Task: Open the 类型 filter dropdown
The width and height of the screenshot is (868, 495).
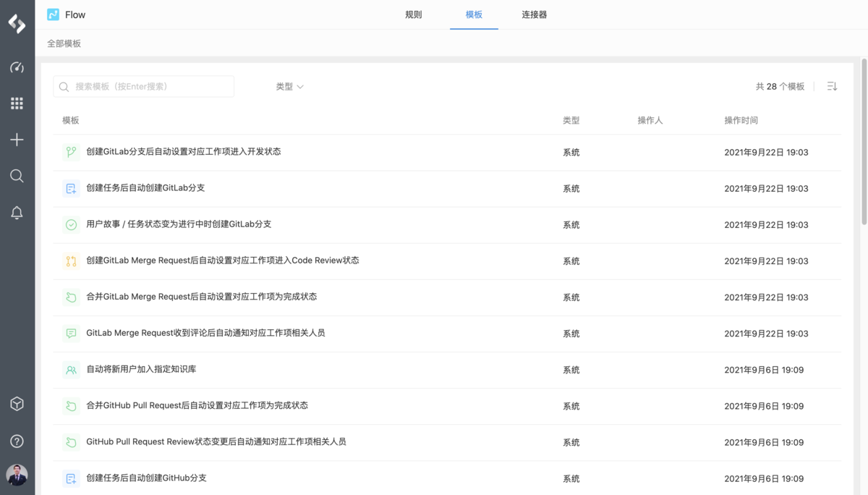Action: pyautogui.click(x=289, y=85)
